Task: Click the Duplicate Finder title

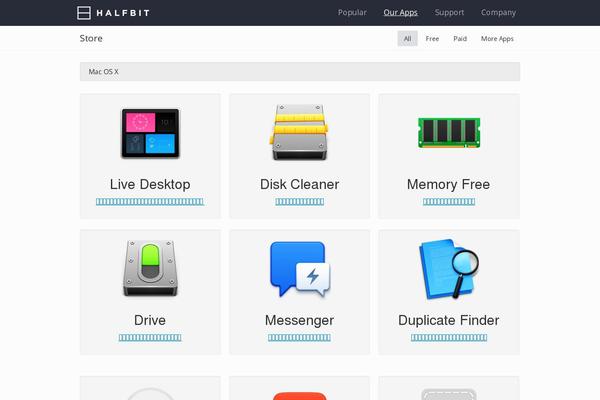Action: (x=448, y=320)
